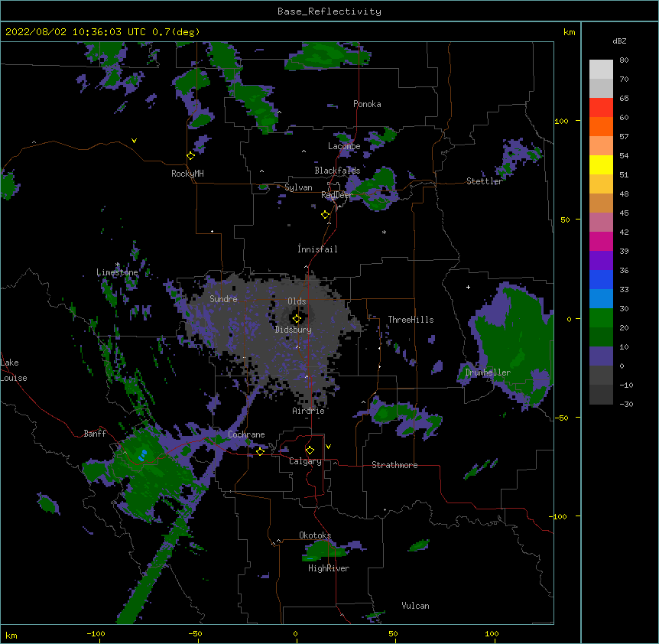Click the Lake Louise label

[13, 370]
